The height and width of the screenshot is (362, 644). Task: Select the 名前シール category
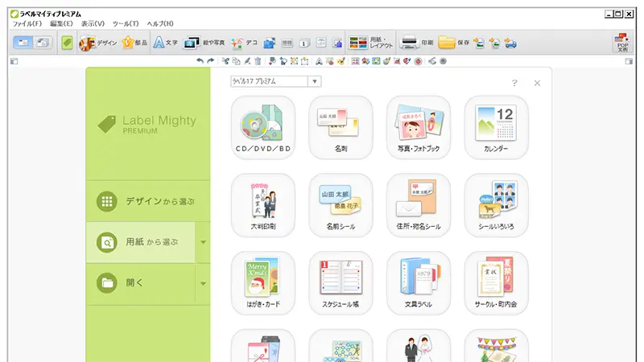tap(341, 205)
